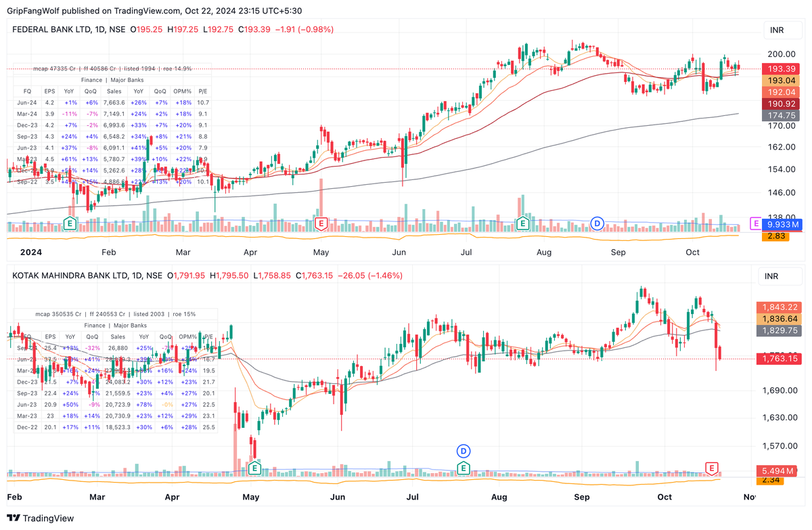Click the blue dividend D marker on Kotak chart

pyautogui.click(x=464, y=451)
